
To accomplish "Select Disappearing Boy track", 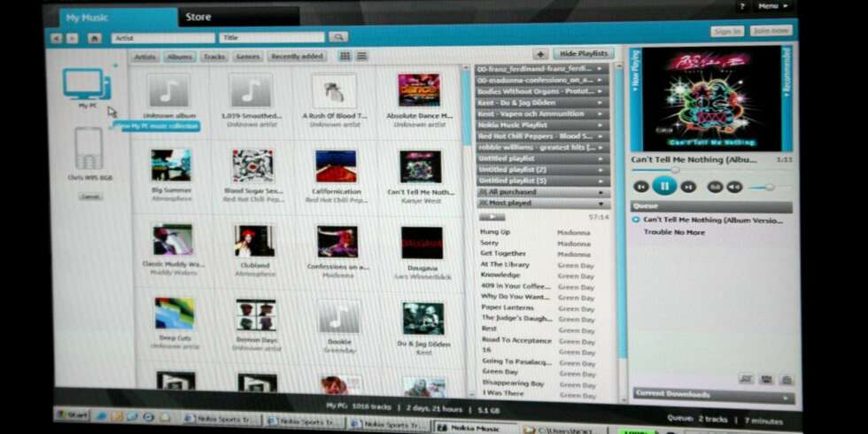I will click(513, 383).
